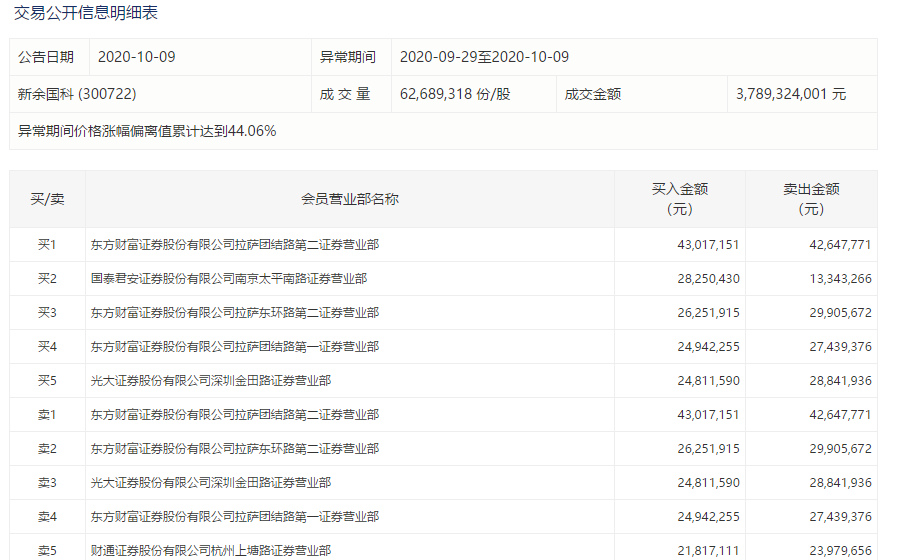The height and width of the screenshot is (560, 904).
Task: Click the 买入金额(元) column header
Action: point(680,199)
